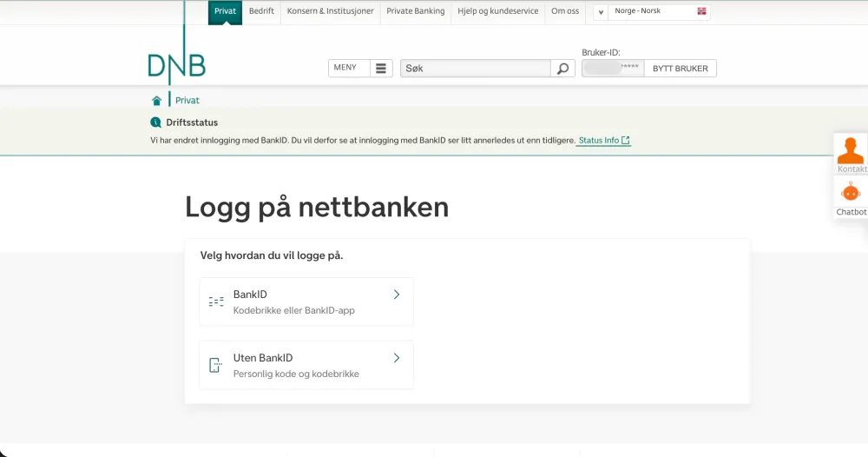
Task: Click the Privat breadcrumb link
Action: (x=187, y=101)
